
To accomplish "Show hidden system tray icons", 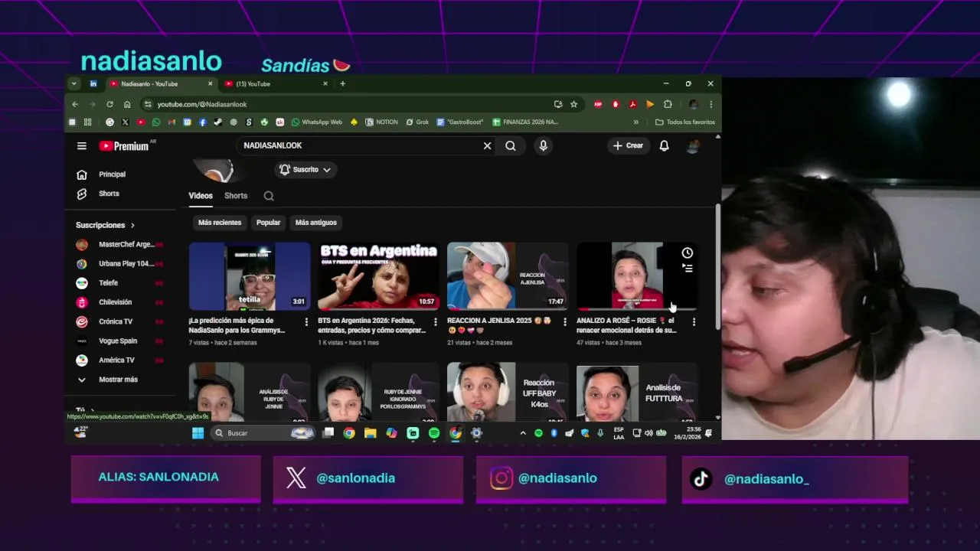I will (x=523, y=433).
